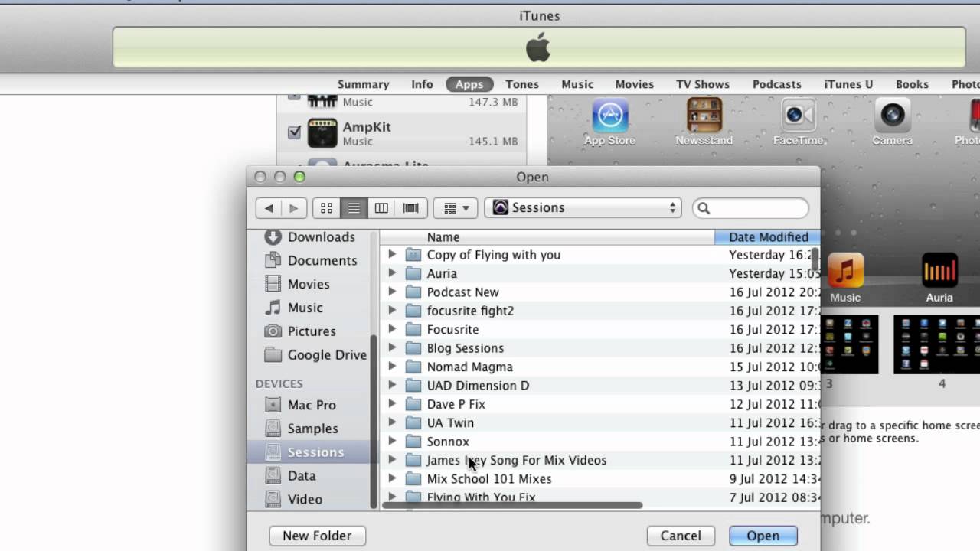Go back in the Open dialog
The width and height of the screenshot is (980, 551).
point(269,207)
